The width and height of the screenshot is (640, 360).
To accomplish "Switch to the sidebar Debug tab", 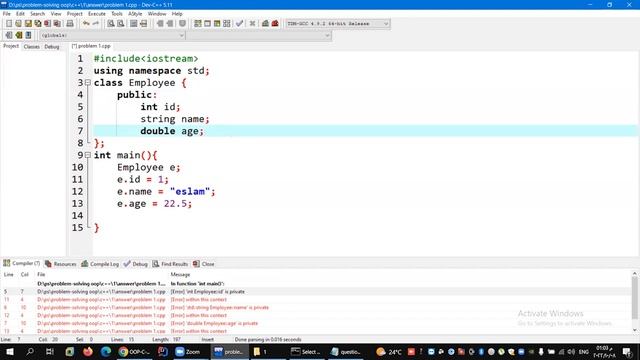I will click(x=52, y=47).
